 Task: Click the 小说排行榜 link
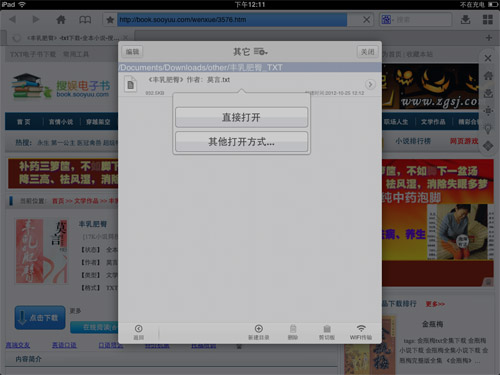click(413, 141)
